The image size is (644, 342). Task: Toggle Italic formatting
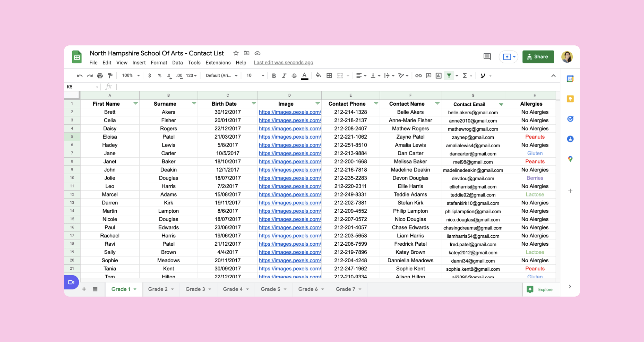point(284,76)
